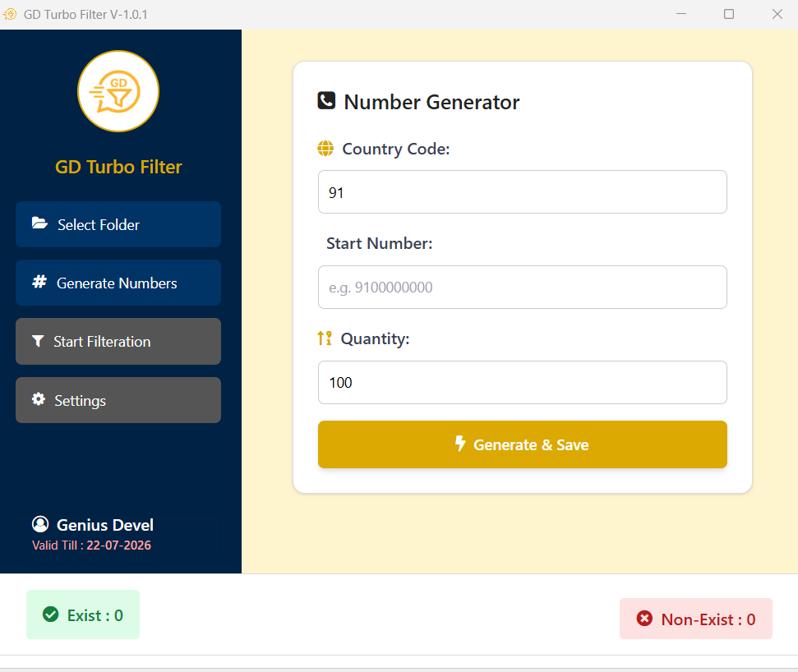Select the Quantity field showing 100
Screen dimensions: 798x672
point(522,383)
